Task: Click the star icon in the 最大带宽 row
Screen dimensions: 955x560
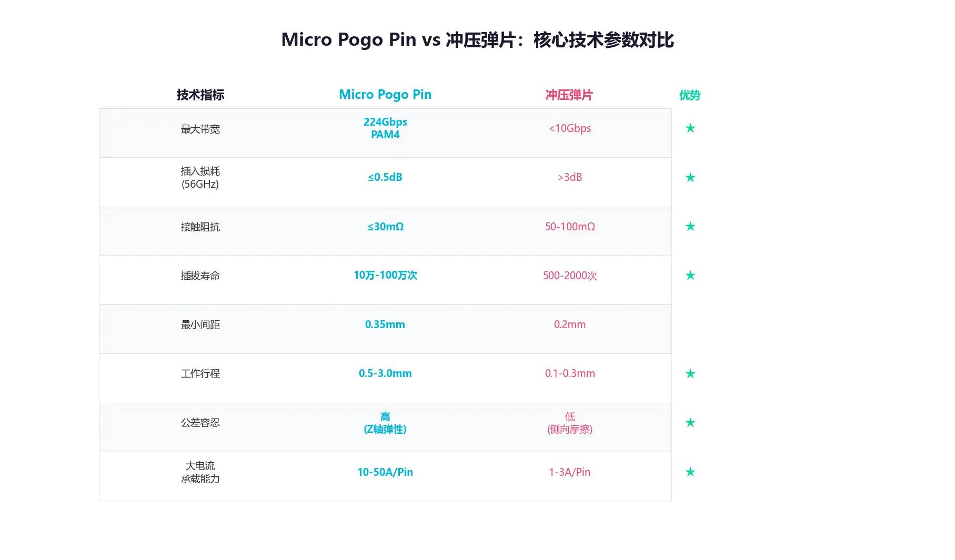Action: click(x=690, y=128)
